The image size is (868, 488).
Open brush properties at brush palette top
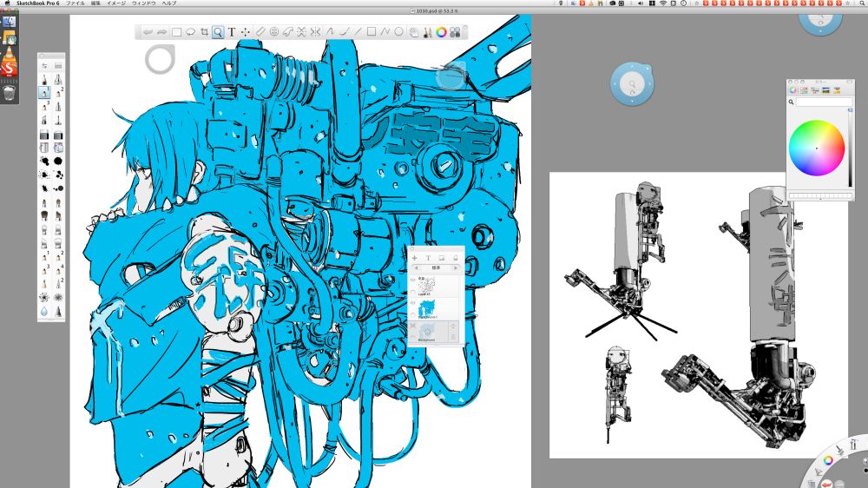44,66
